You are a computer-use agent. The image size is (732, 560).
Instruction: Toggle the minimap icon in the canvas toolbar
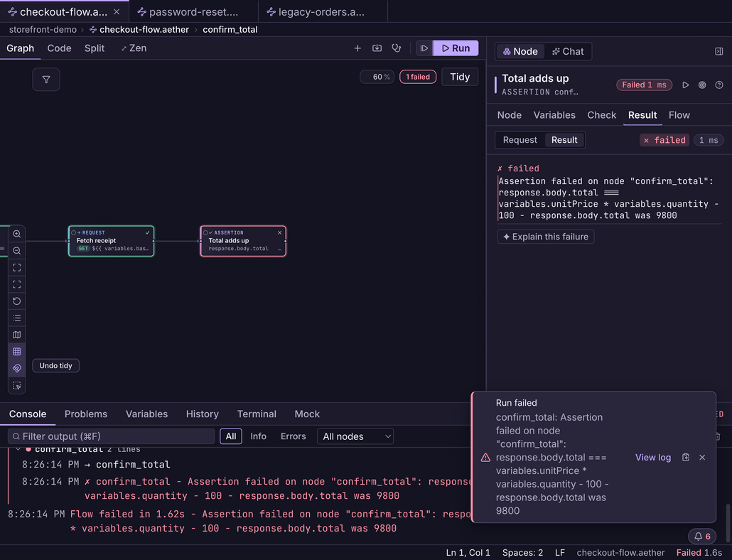point(17,335)
